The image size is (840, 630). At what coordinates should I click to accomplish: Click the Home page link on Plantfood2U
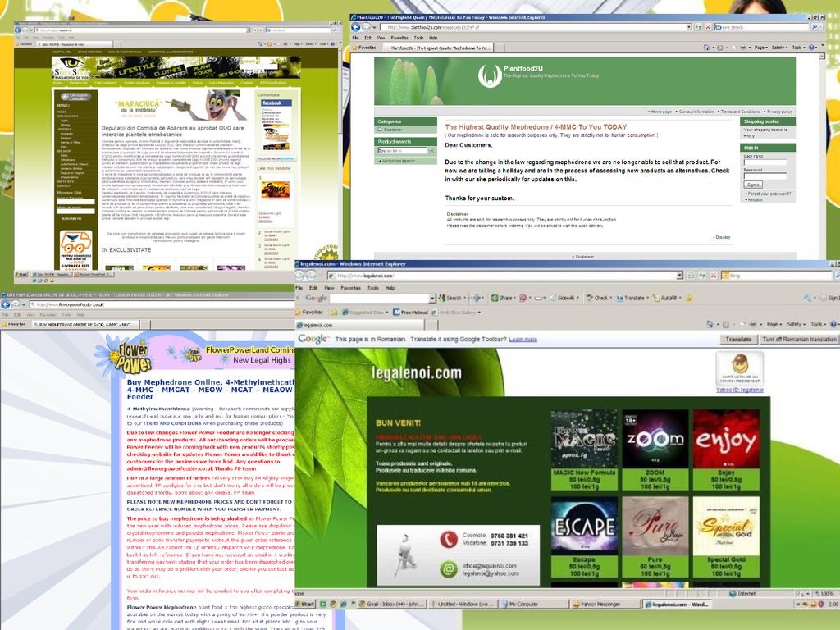[660, 112]
